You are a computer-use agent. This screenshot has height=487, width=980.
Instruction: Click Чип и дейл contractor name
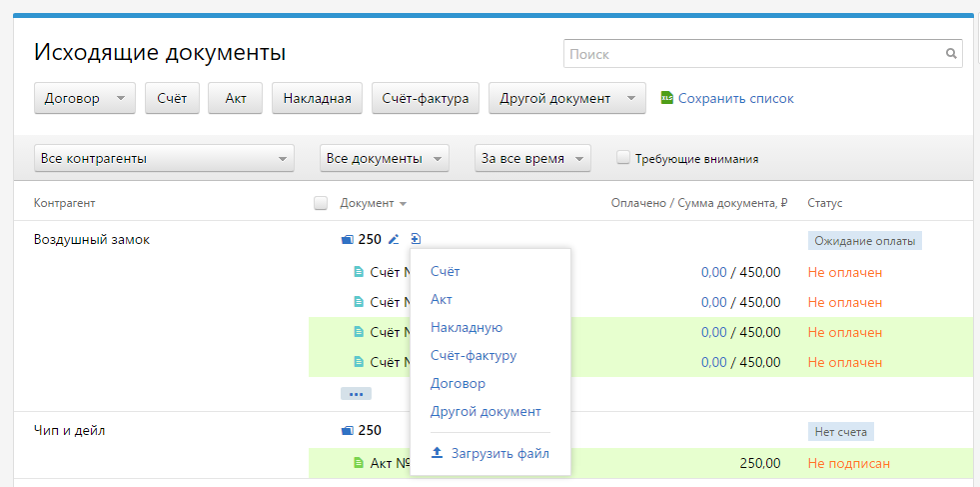click(69, 431)
